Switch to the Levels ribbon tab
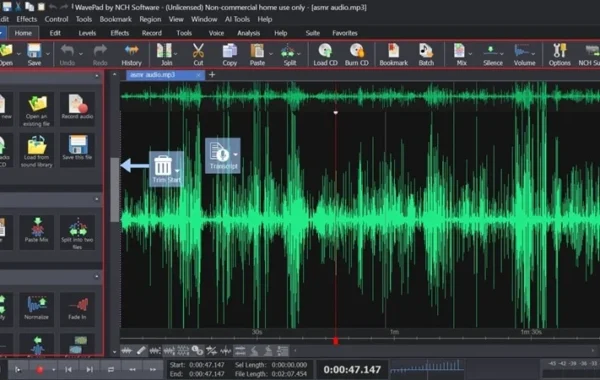Screen dimensions: 600x380 (x=87, y=33)
